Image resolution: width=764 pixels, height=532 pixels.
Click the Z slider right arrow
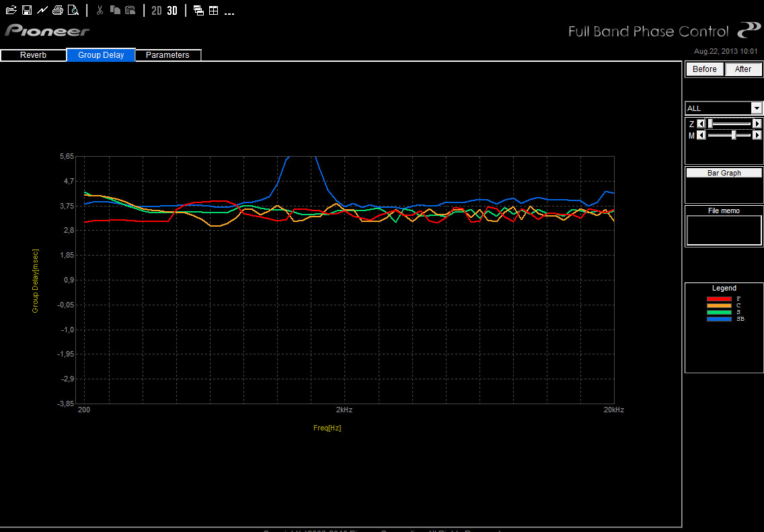[757, 124]
